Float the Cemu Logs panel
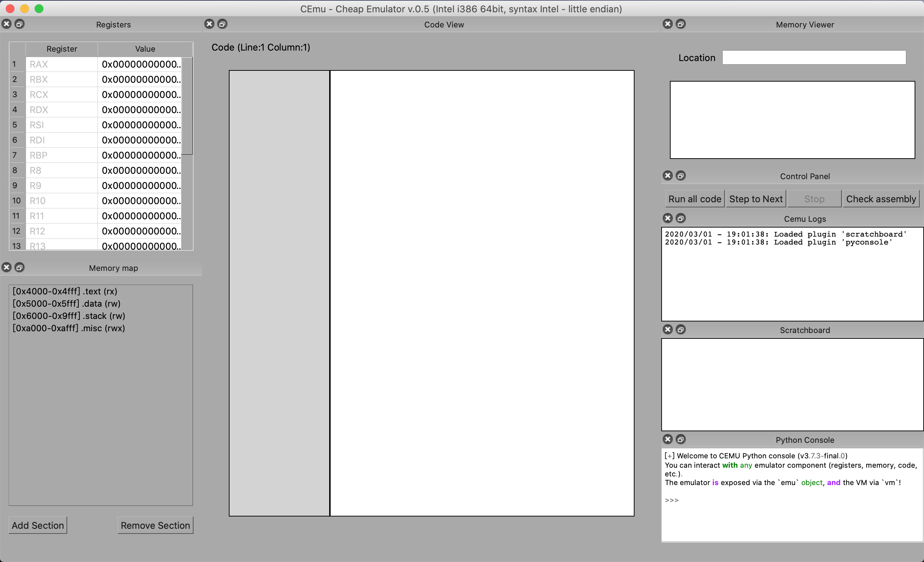The height and width of the screenshot is (562, 924). click(x=681, y=219)
